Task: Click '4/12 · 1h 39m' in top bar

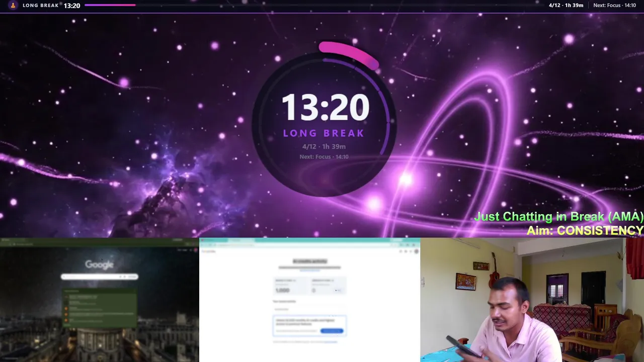Action: coord(566,6)
